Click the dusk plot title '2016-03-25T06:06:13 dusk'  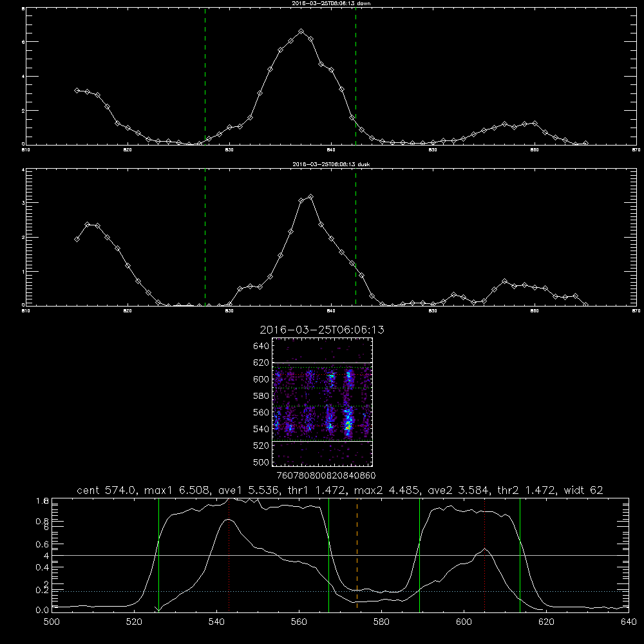331,164
